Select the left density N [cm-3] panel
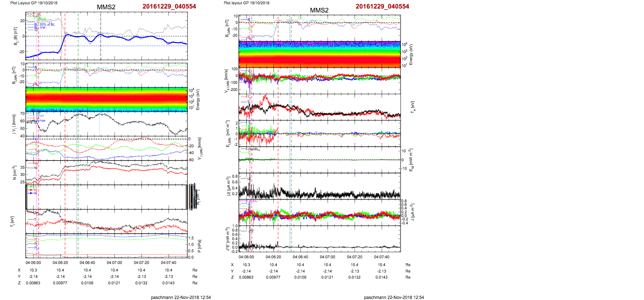644x300 pixels. coord(106,172)
